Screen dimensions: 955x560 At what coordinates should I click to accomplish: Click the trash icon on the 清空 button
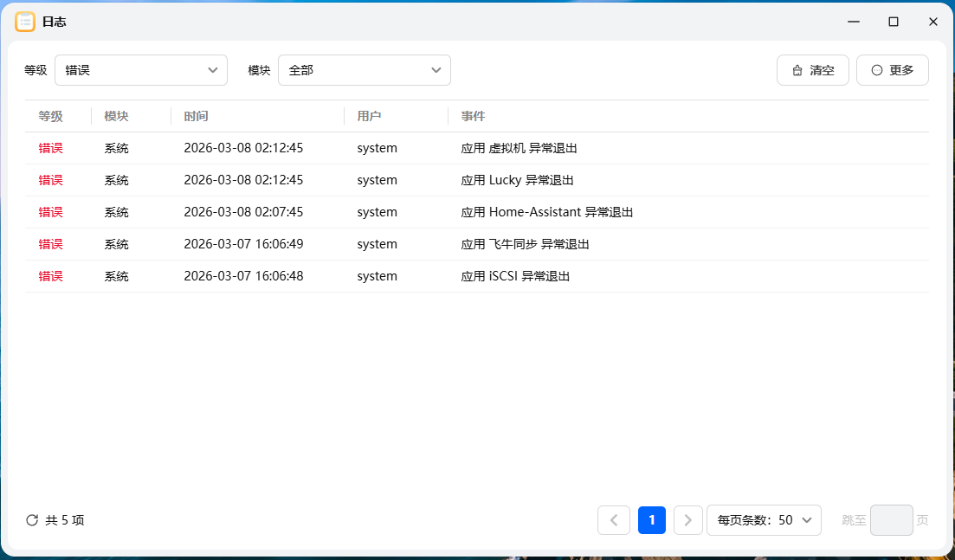[798, 70]
